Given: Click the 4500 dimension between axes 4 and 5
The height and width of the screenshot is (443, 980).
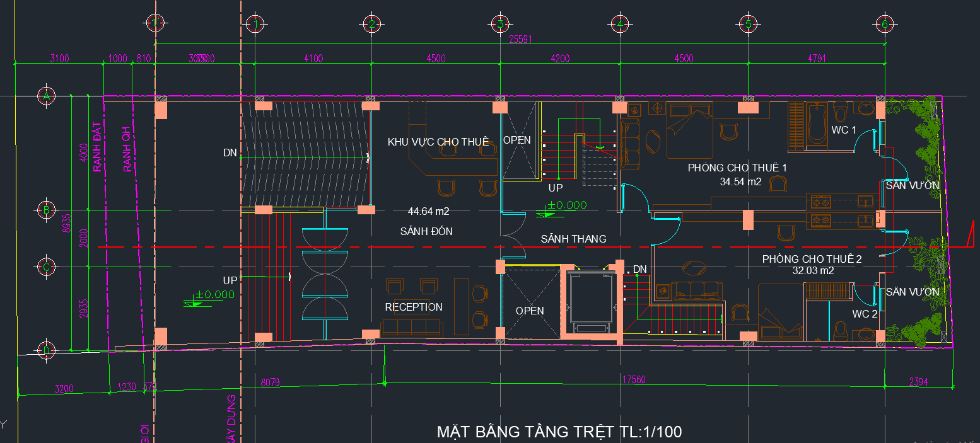Looking at the screenshot, I should (684, 59).
